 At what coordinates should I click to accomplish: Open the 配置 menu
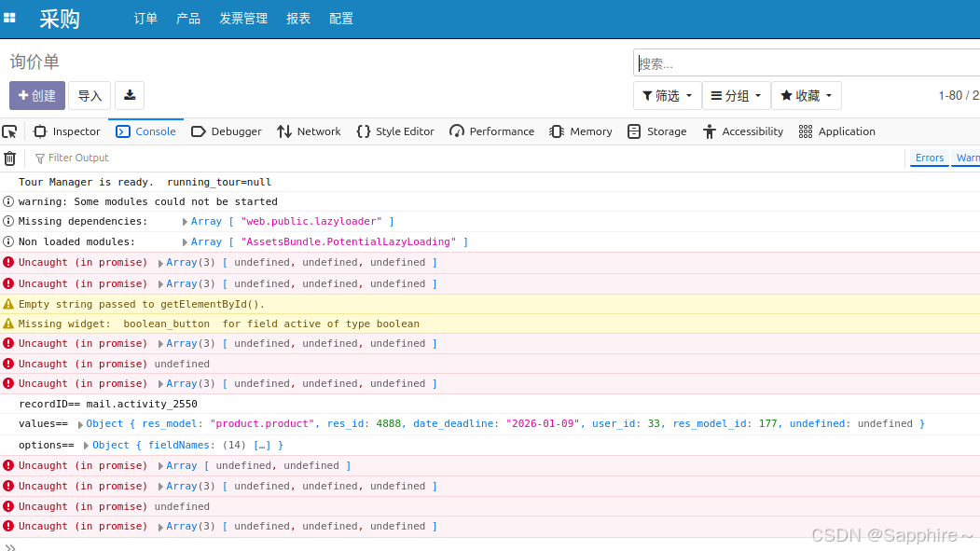(x=341, y=19)
